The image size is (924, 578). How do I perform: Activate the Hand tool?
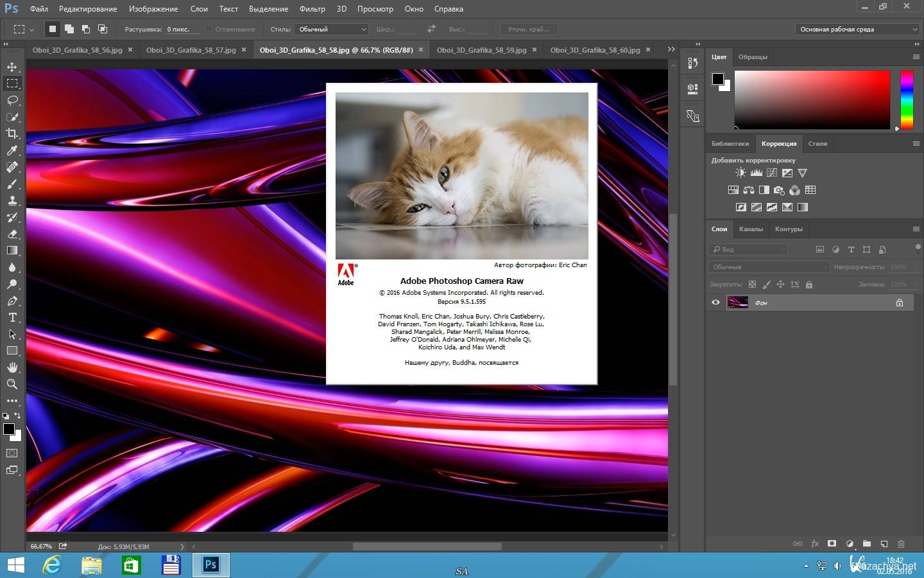point(12,367)
